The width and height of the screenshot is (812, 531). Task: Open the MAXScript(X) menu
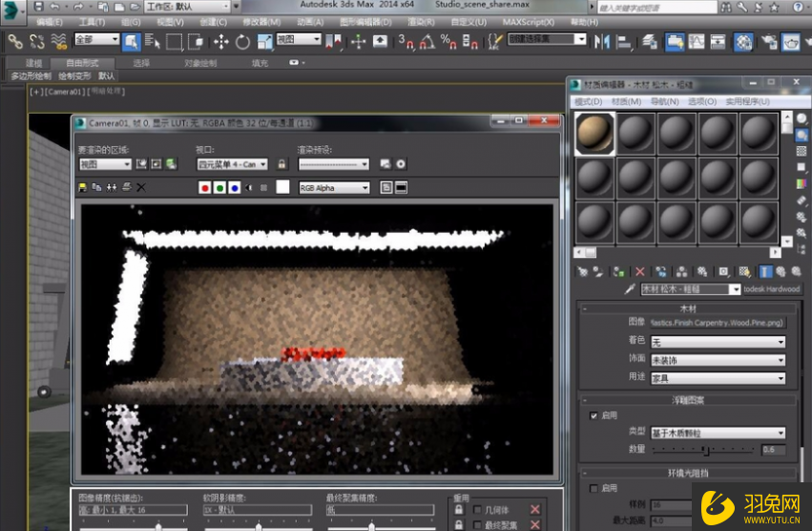point(529,22)
